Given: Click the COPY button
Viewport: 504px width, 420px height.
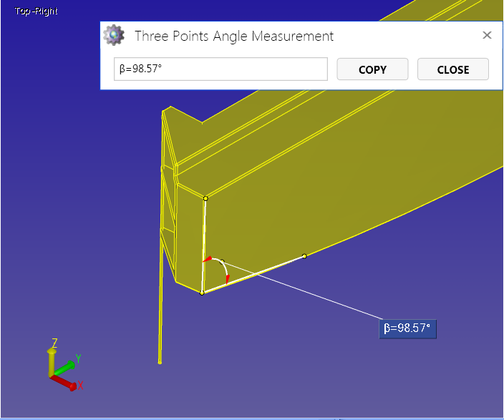Looking at the screenshot, I should point(372,69).
